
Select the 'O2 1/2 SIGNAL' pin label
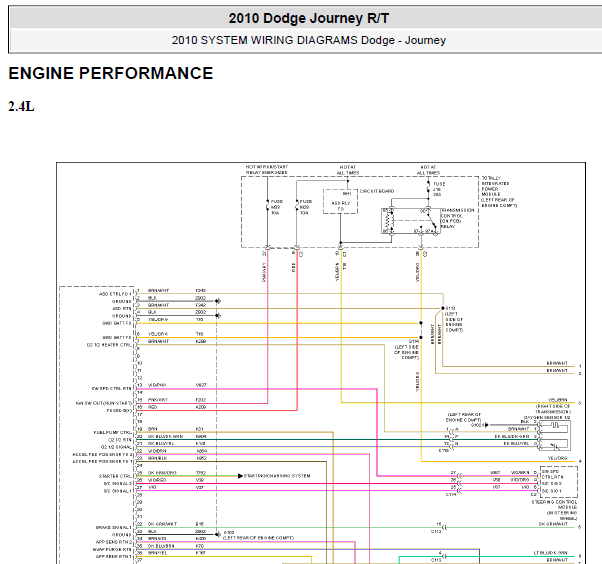116,447
